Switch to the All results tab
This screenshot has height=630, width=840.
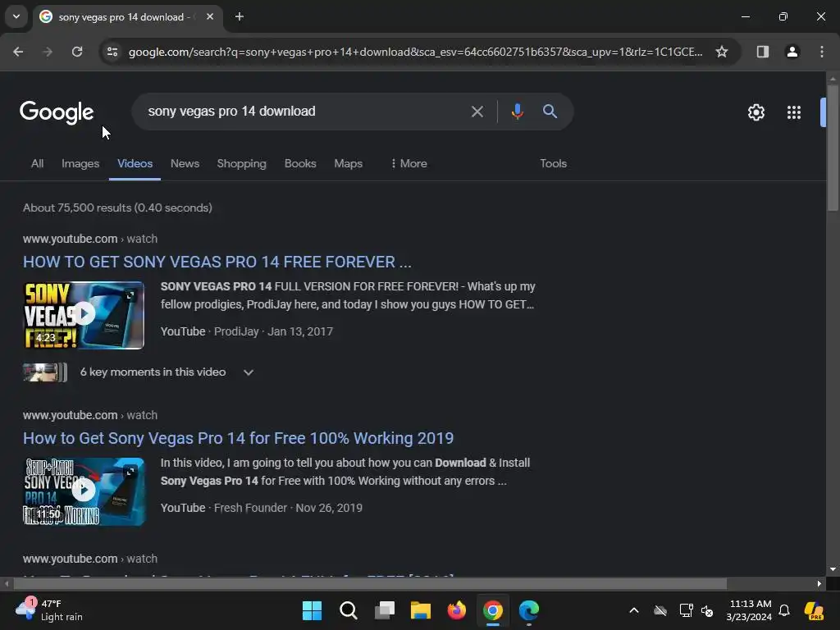click(x=37, y=163)
